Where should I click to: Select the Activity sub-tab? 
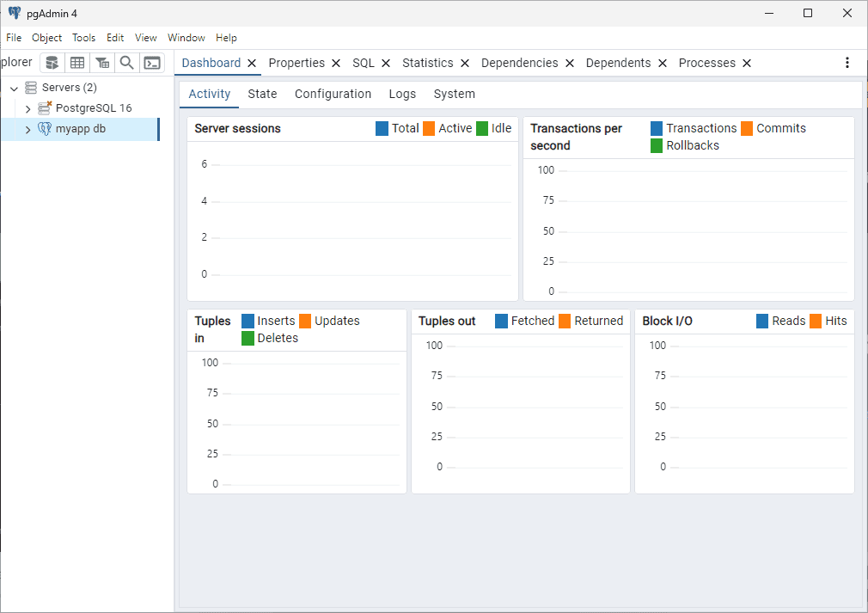(x=209, y=94)
